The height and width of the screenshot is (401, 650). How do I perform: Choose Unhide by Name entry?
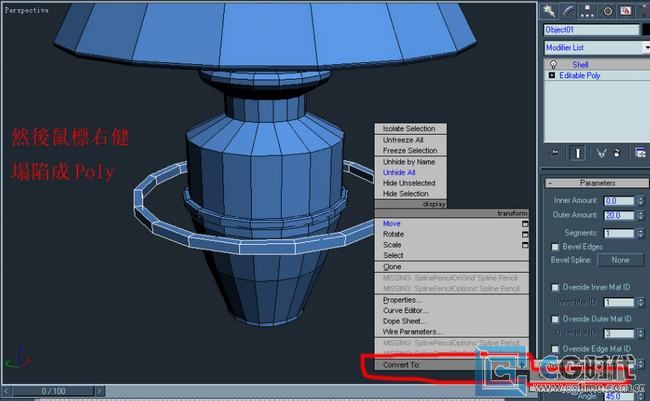[x=409, y=162]
